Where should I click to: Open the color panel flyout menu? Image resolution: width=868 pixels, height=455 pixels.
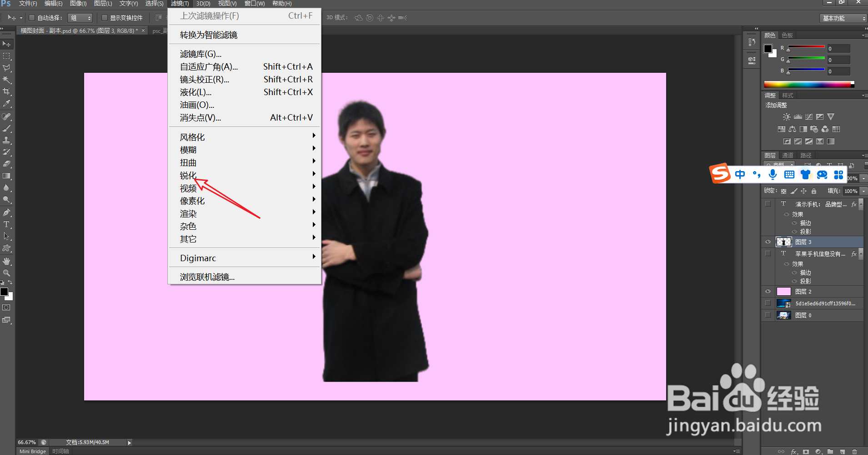[864, 35]
